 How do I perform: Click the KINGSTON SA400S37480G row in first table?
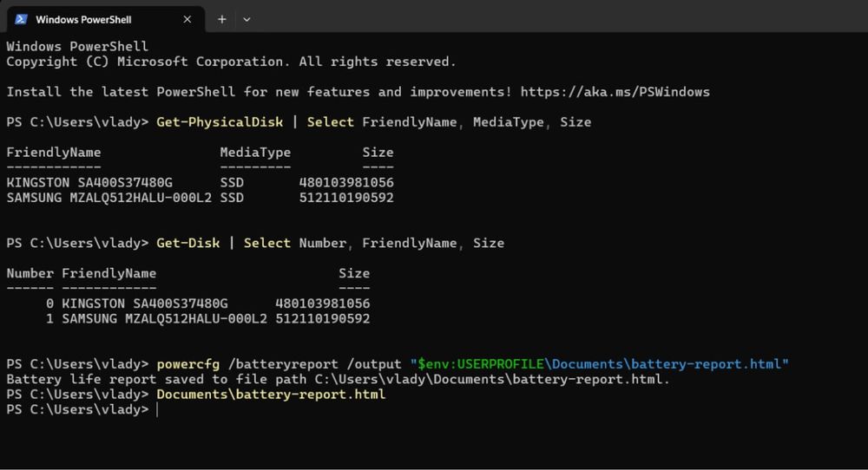click(201, 182)
